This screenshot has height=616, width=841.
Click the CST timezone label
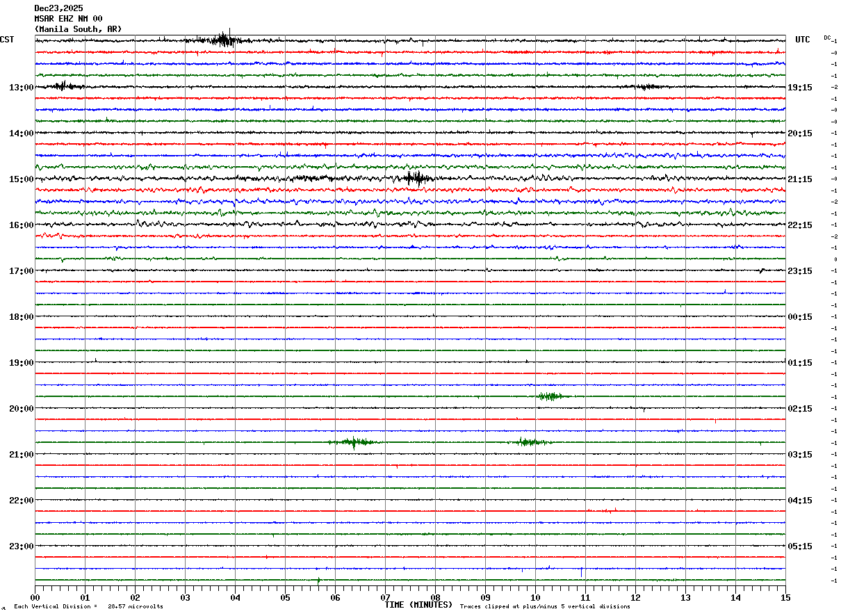point(7,40)
